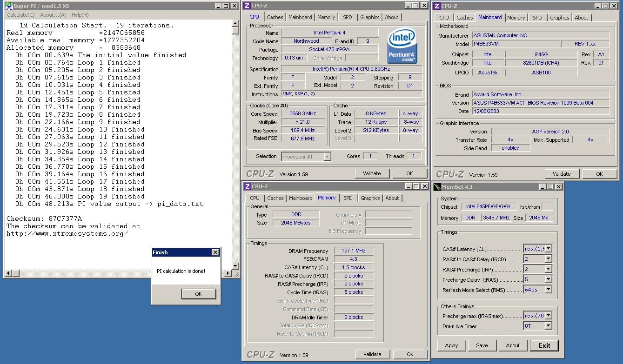Click the Northwood code name value
The height and width of the screenshot is (364, 623).
(306, 41)
